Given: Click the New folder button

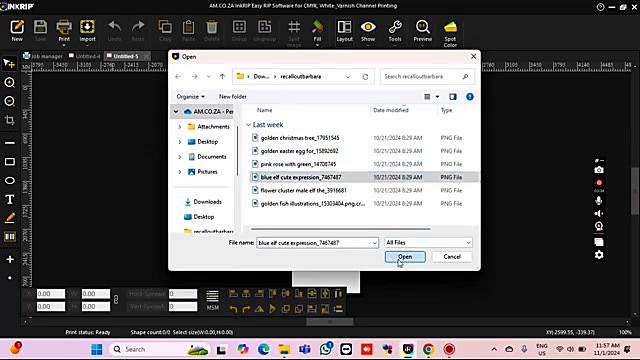Looking at the screenshot, I should point(233,97).
